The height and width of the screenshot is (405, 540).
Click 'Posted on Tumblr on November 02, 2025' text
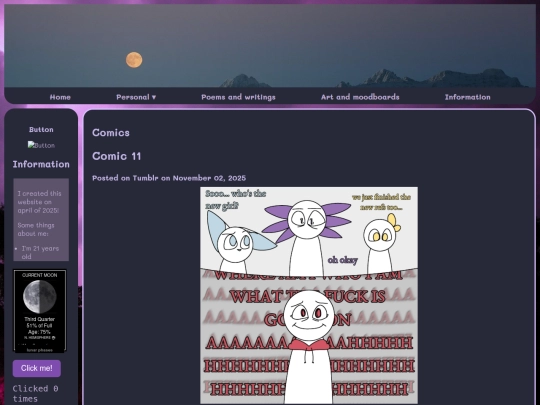click(169, 178)
